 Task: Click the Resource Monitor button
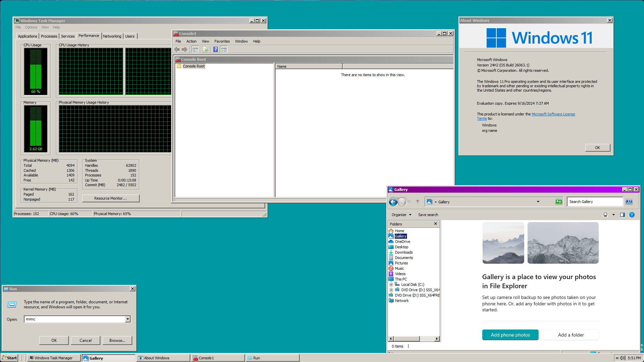110,198
